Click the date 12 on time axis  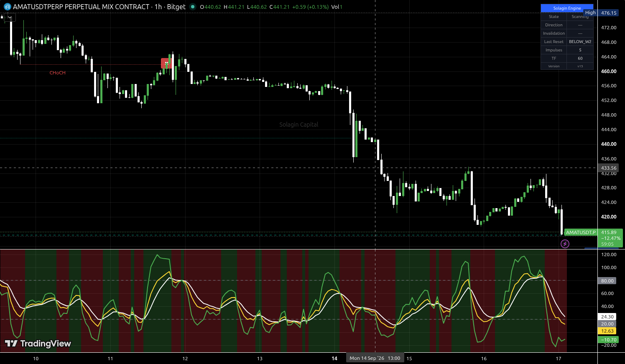click(185, 359)
